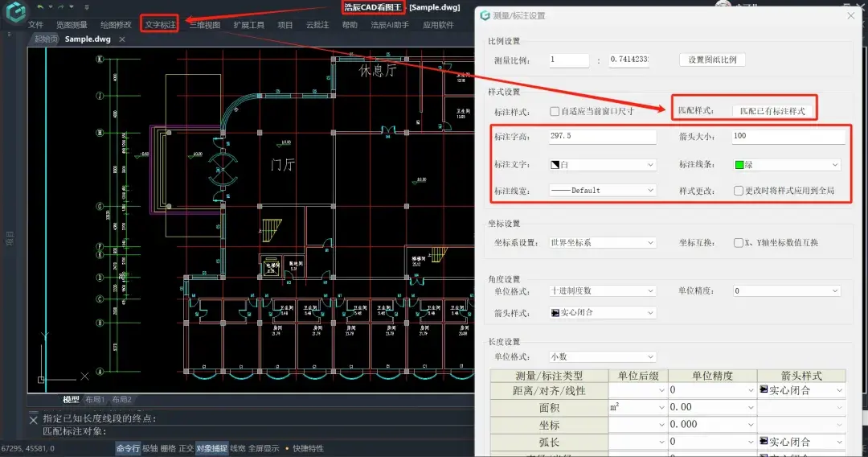868x457 pixels.
Task: Open 面积 row precision 0.00 dropdown
Action: (712, 408)
